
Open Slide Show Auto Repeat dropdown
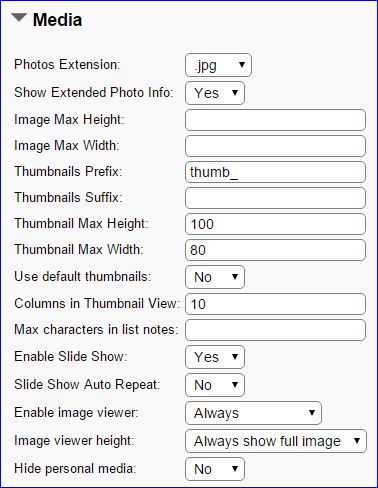tap(215, 385)
